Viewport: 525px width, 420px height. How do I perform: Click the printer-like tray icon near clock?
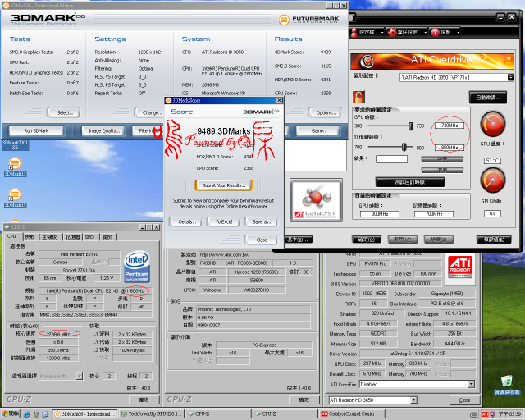[473, 414]
